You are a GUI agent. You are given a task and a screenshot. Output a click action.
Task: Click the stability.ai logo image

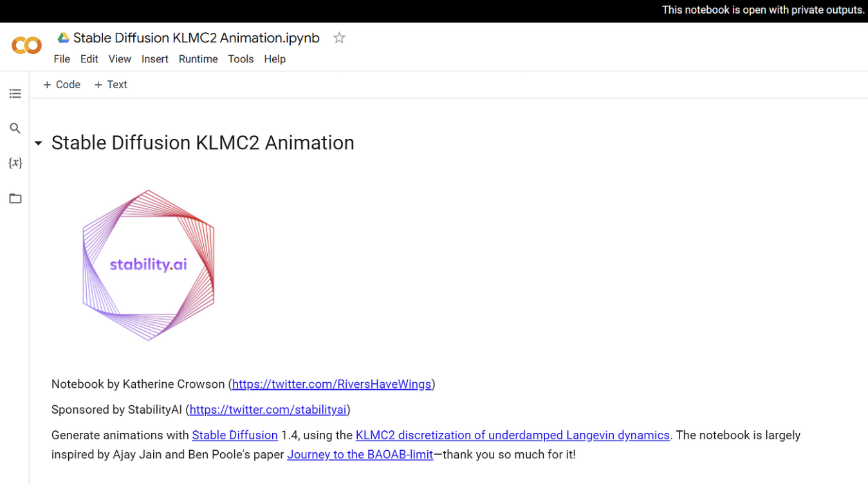(149, 265)
